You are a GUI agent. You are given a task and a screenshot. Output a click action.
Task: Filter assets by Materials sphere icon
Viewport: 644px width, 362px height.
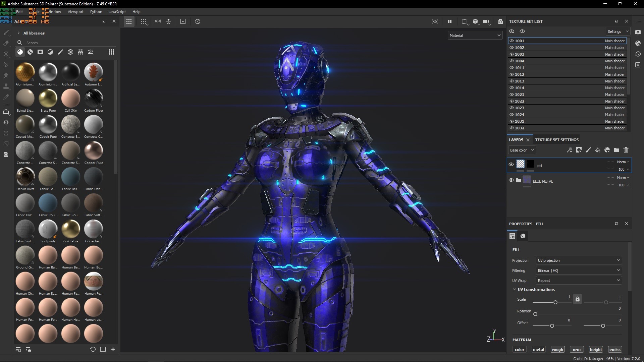(x=20, y=52)
